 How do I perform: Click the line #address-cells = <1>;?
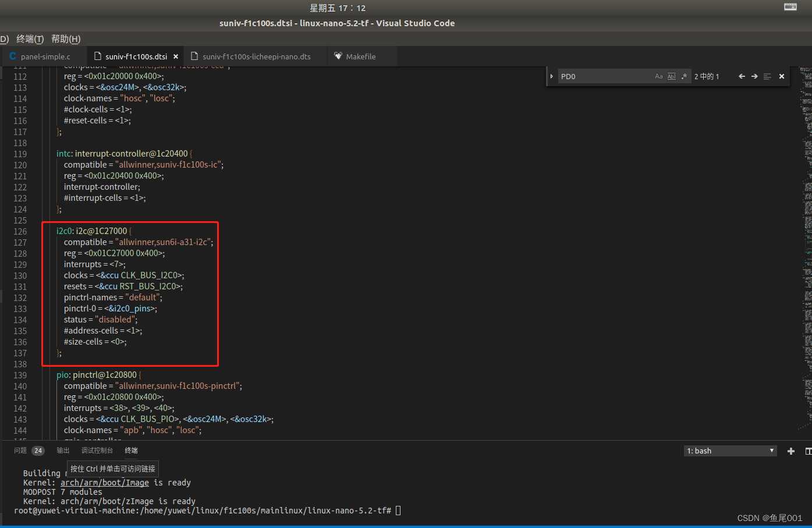point(103,331)
